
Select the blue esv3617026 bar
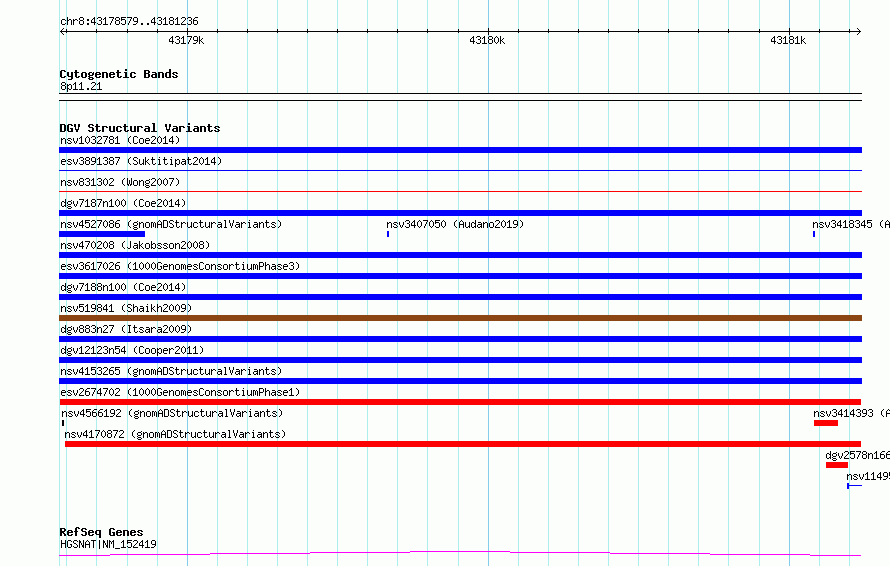[460, 276]
